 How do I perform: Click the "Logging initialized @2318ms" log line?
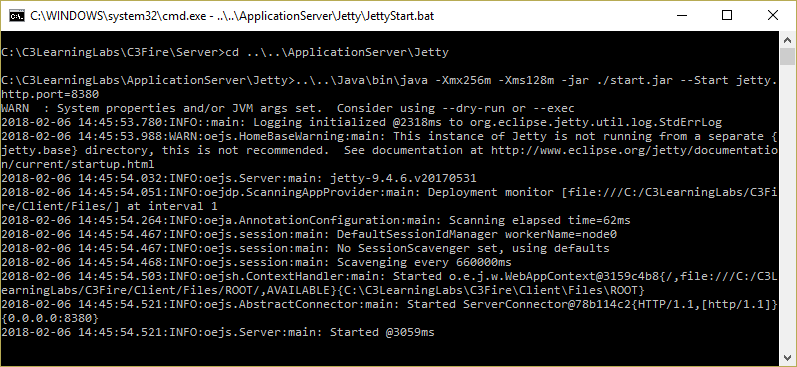[x=361, y=123]
